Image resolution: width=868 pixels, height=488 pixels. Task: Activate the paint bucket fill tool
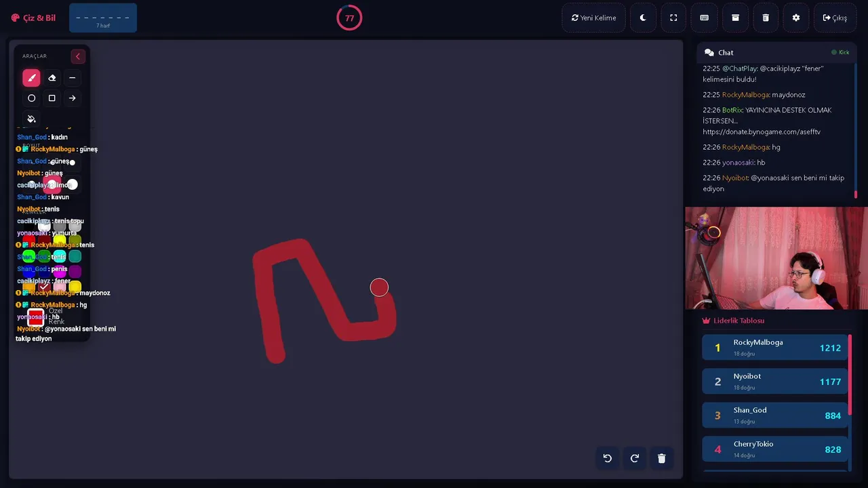pyautogui.click(x=31, y=119)
